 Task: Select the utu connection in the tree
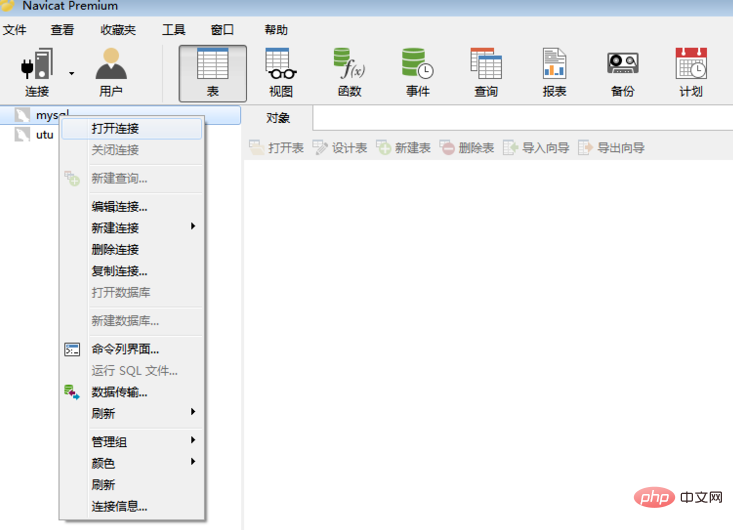34,135
